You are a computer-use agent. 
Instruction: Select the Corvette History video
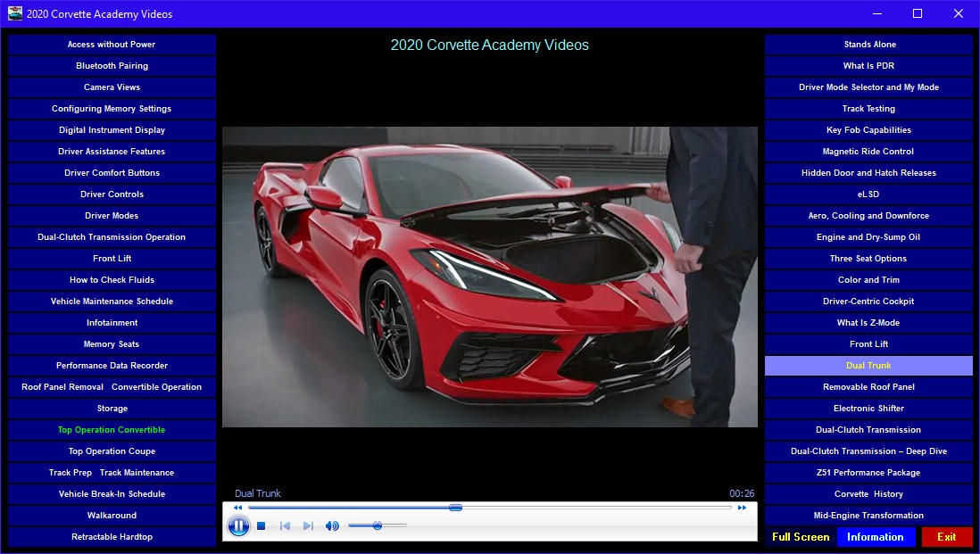868,494
